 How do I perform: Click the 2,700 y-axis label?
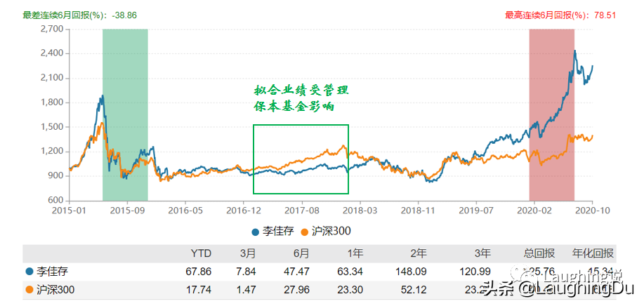click(x=51, y=29)
